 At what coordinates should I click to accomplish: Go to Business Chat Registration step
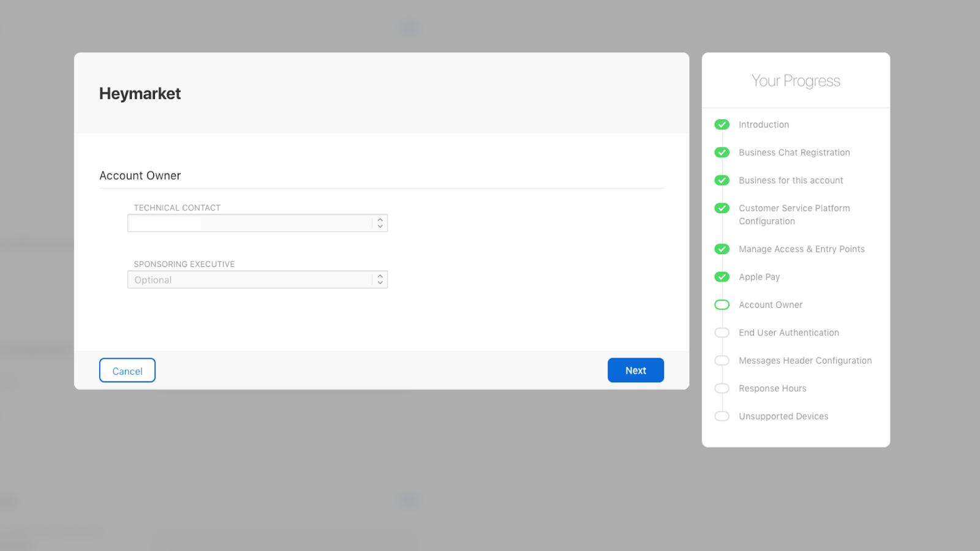794,152
